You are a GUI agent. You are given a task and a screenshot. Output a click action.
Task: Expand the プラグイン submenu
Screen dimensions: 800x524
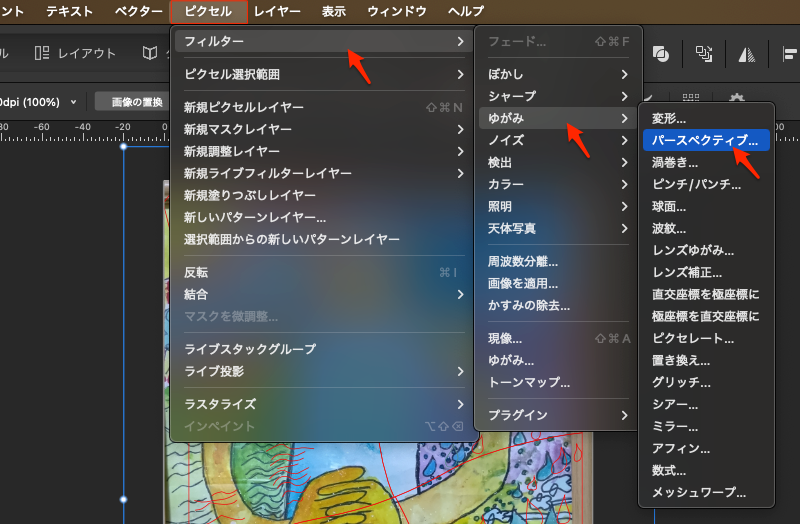point(557,415)
